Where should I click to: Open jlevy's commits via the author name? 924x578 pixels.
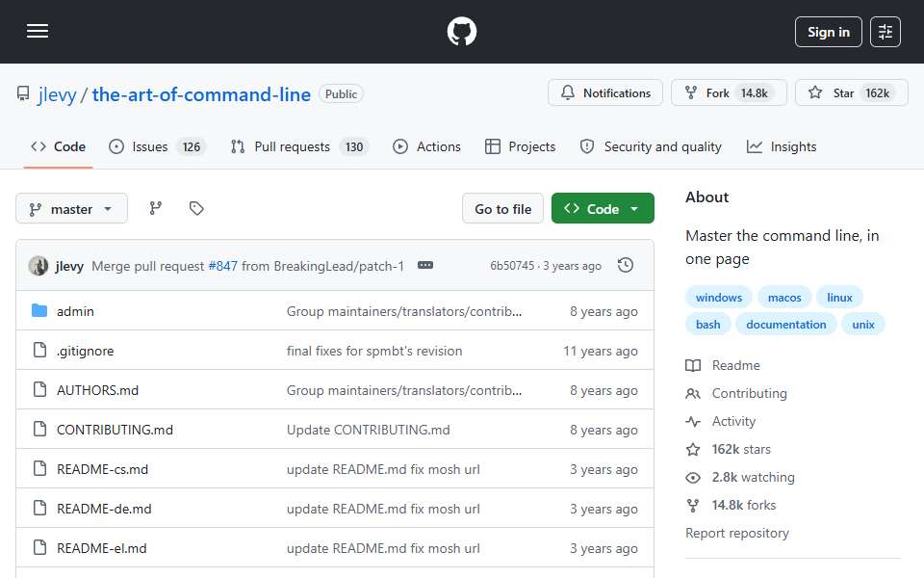click(x=69, y=266)
